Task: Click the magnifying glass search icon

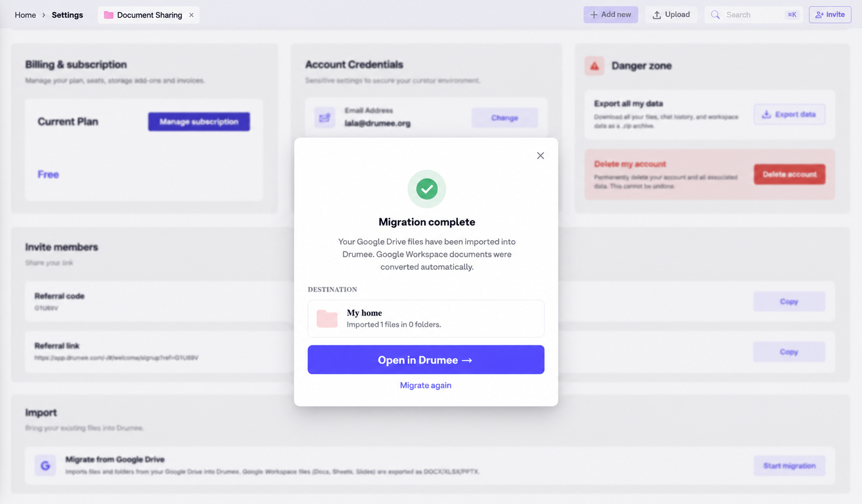Action: click(715, 15)
